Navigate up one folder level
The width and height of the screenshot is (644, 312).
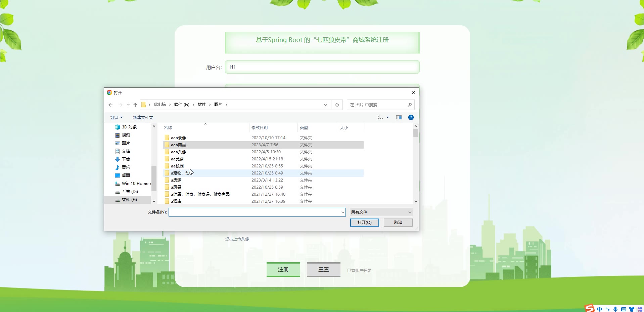[x=135, y=105]
